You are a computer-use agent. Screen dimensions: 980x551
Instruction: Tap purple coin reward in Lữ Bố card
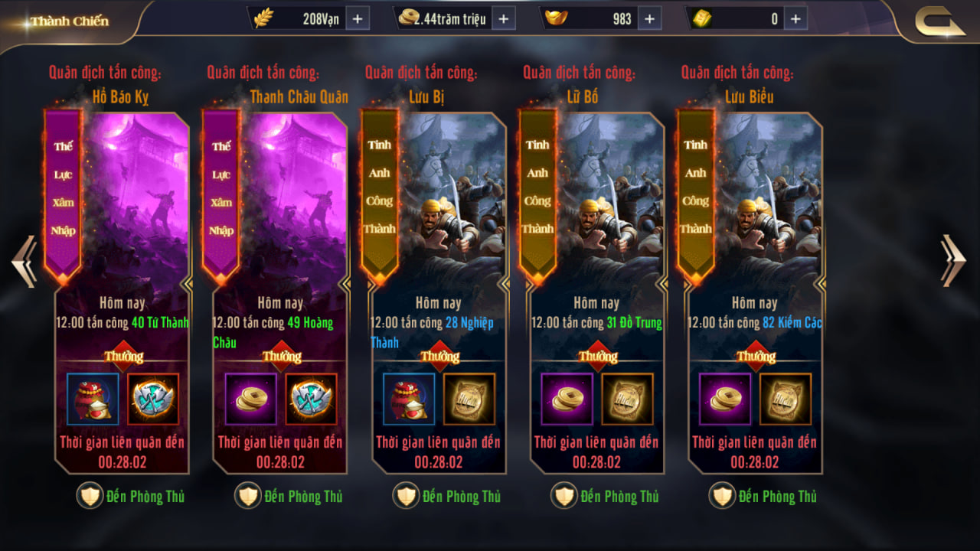(567, 399)
